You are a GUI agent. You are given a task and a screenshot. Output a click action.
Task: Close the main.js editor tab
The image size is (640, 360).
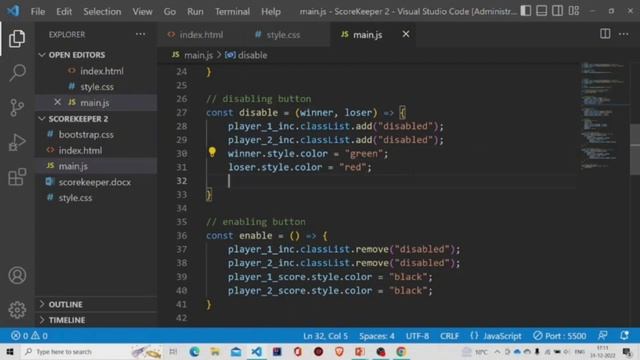406,34
